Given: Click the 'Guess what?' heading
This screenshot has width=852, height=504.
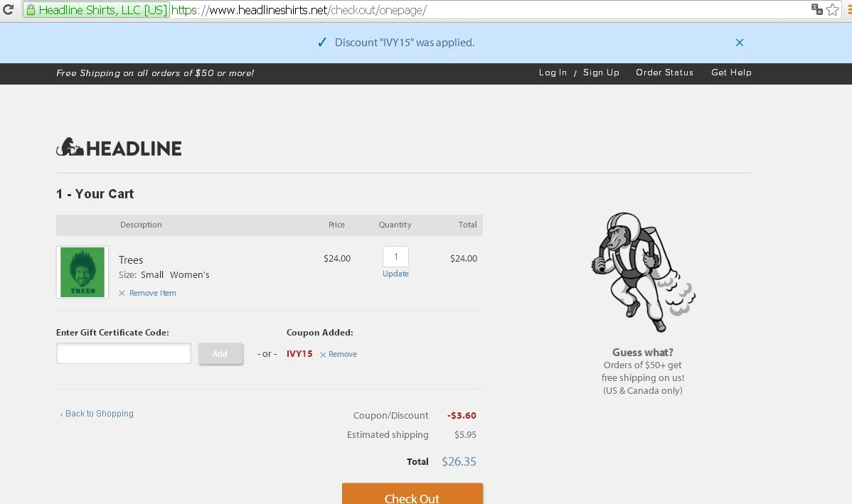Looking at the screenshot, I should (643, 353).
